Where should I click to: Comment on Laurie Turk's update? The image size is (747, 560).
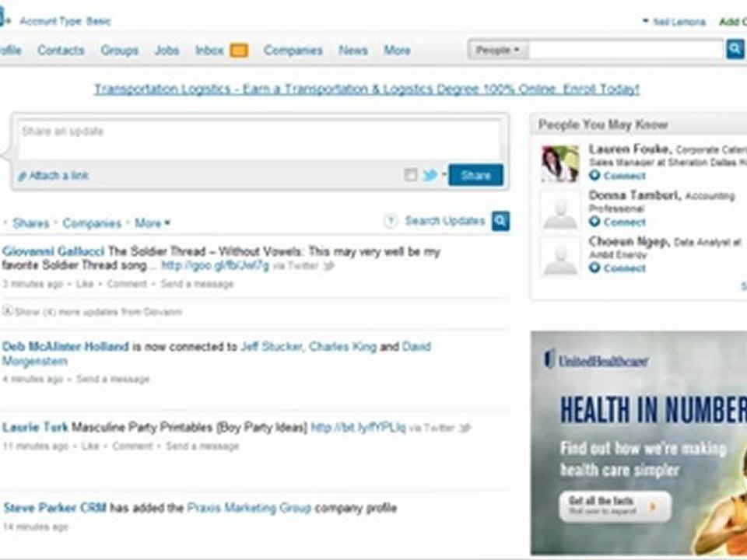pos(132,446)
